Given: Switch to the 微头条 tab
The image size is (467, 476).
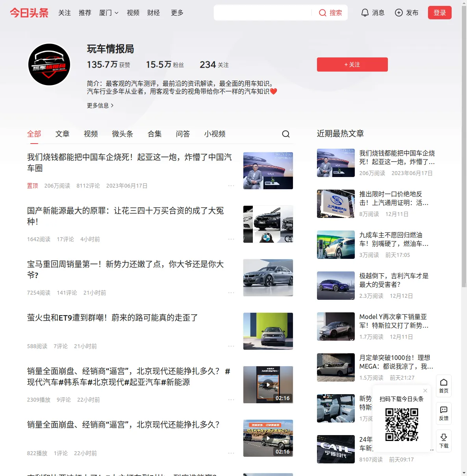Looking at the screenshot, I should click(x=122, y=134).
